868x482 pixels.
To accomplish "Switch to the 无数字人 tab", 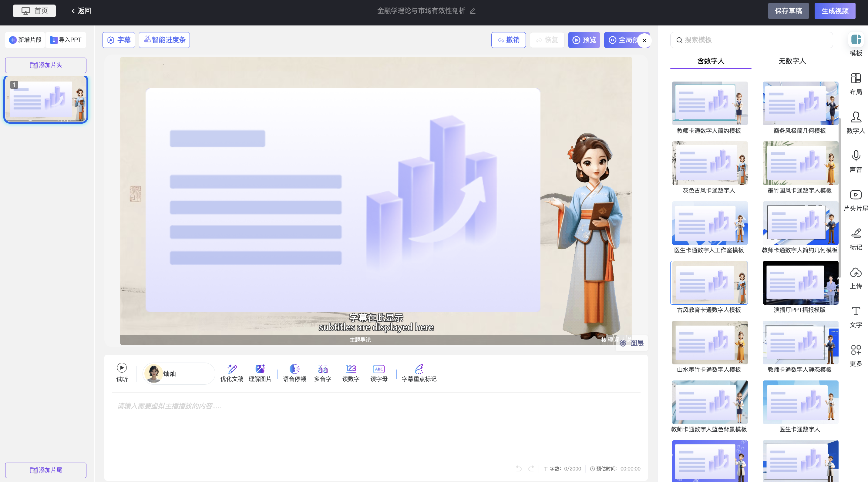I will pyautogui.click(x=792, y=61).
